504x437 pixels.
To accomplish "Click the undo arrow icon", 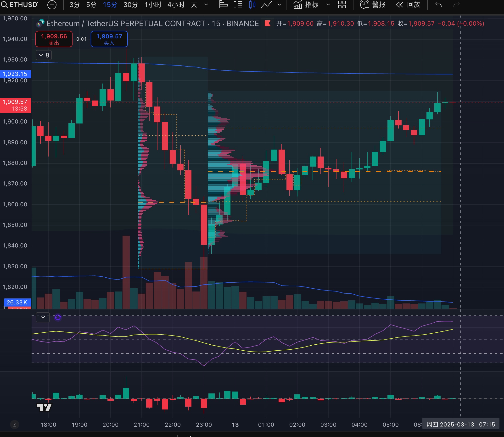I will (x=438, y=5).
